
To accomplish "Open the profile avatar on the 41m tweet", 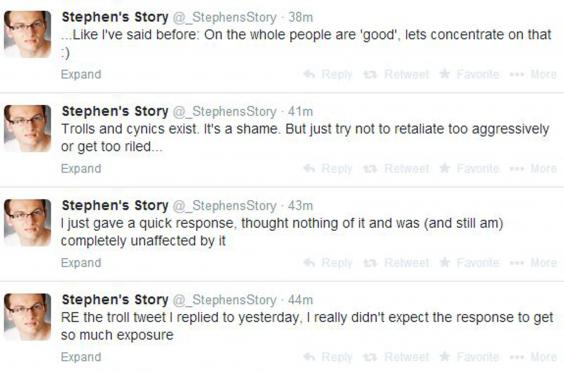I will point(27,128).
